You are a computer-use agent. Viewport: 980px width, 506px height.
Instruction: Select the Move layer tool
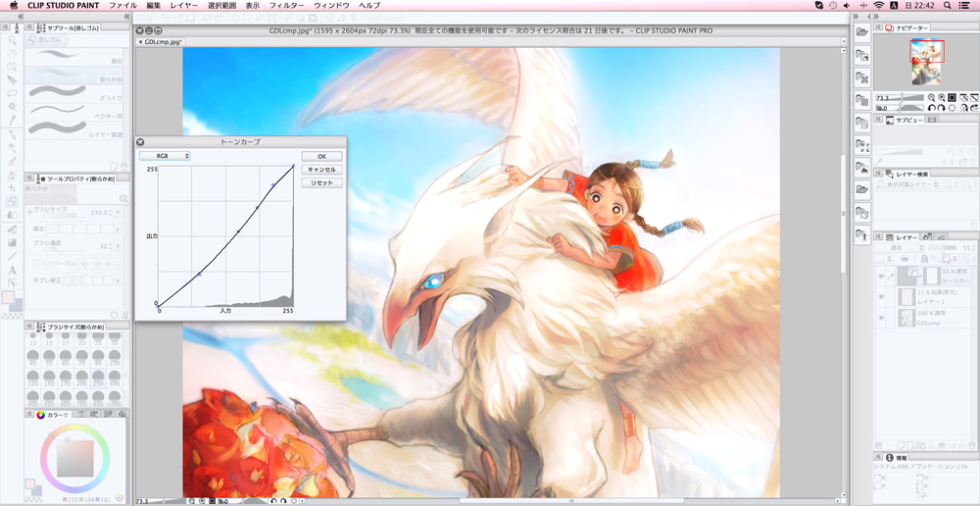pyautogui.click(x=12, y=80)
